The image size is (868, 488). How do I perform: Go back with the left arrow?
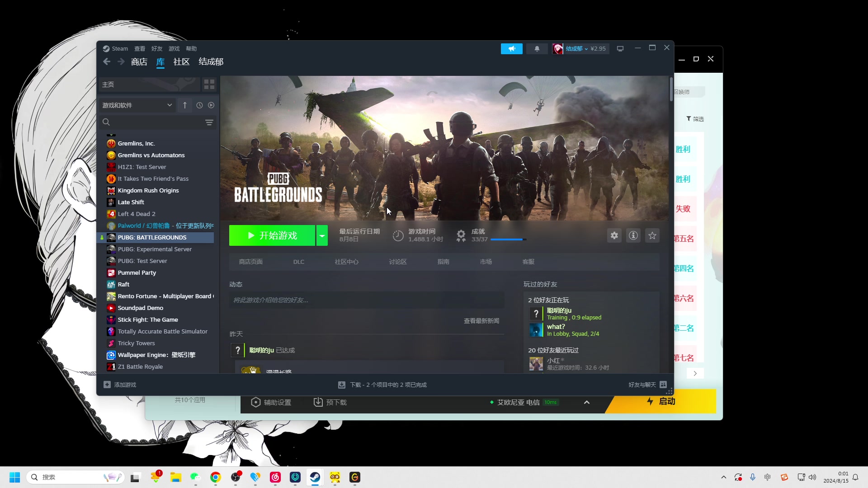coord(107,62)
